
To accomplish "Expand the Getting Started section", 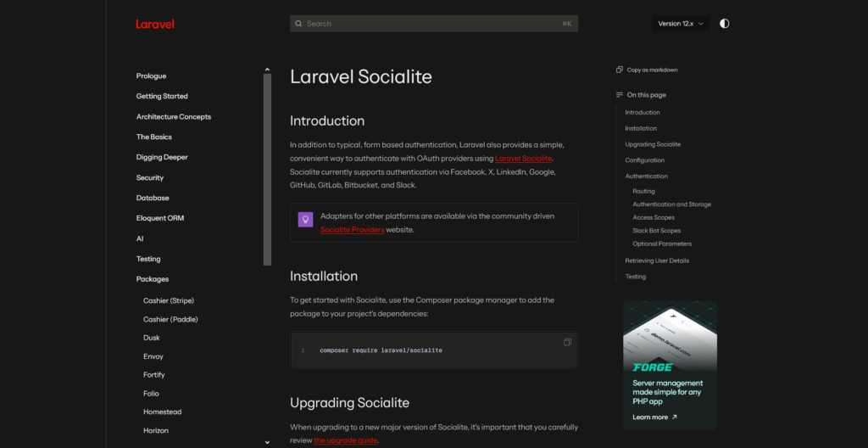I will [162, 96].
